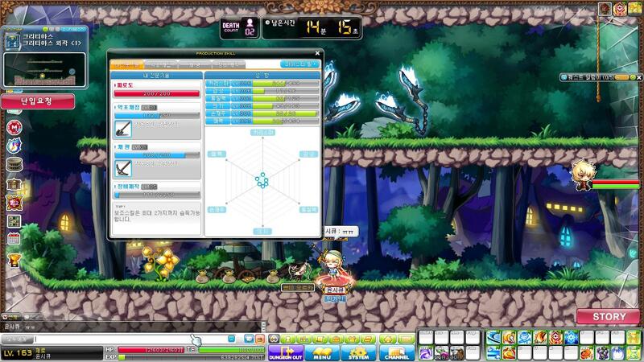This screenshot has height=362, width=644.
Task: Use the orange round shield skill slot
Action: tap(587, 352)
